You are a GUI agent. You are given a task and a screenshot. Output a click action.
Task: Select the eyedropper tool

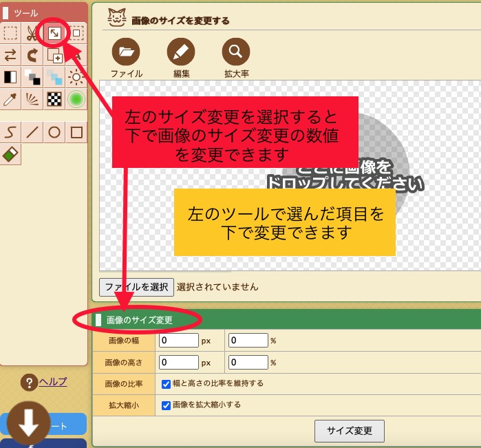(x=10, y=99)
